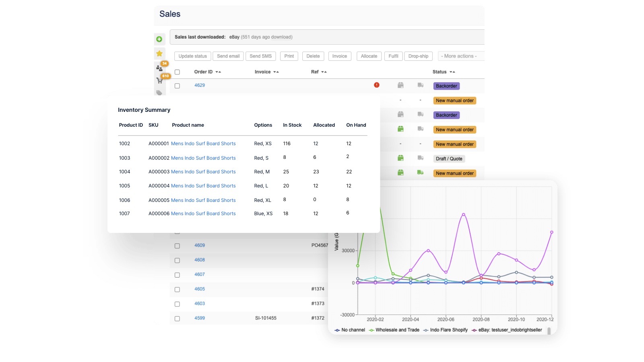The image size is (644, 362).
Task: Click the chart legend scrollbar handle
Action: (x=549, y=331)
